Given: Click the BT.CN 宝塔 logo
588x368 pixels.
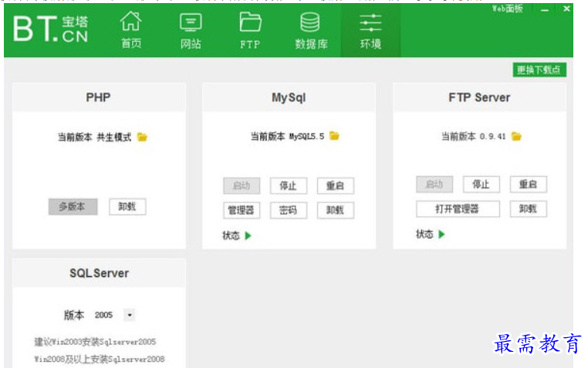Looking at the screenshot, I should point(51,29).
